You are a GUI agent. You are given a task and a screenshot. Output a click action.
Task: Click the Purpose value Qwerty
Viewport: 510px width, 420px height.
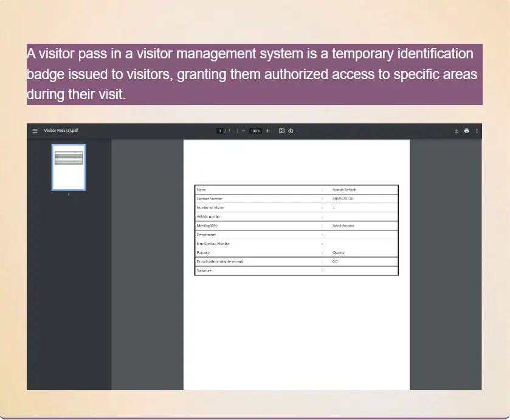pyautogui.click(x=339, y=252)
